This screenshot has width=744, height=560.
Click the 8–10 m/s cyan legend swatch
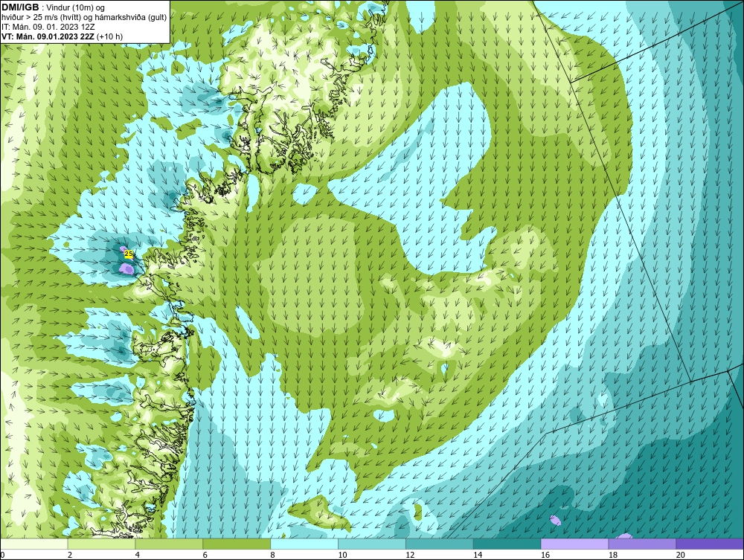304,544
